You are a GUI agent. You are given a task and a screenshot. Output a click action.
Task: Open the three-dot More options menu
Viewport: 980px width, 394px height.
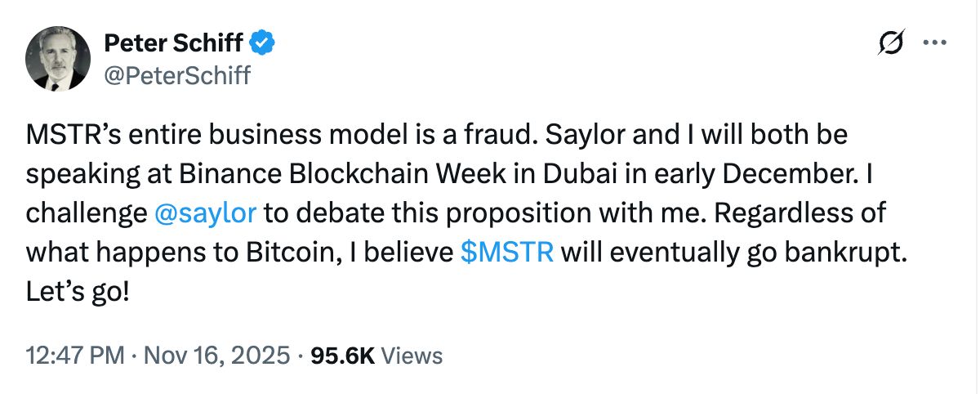[934, 44]
